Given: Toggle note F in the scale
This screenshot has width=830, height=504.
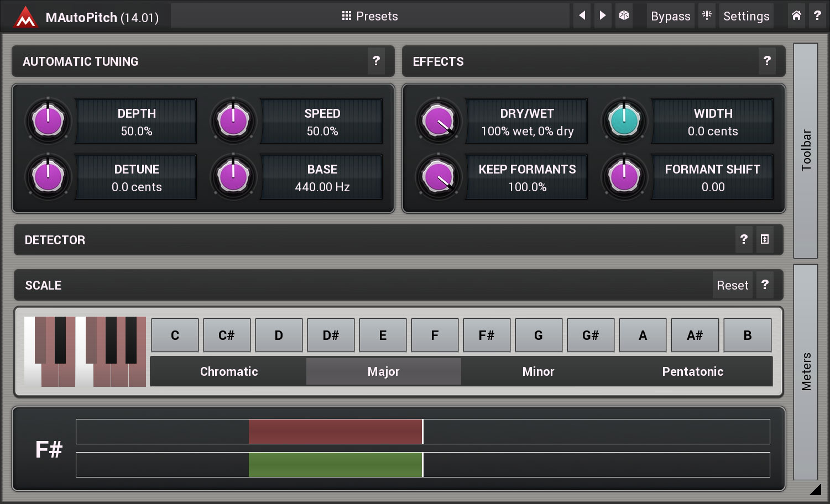Looking at the screenshot, I should (x=435, y=335).
